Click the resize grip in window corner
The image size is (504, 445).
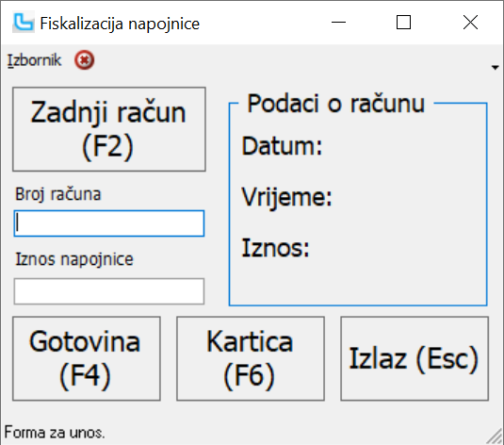495,436
